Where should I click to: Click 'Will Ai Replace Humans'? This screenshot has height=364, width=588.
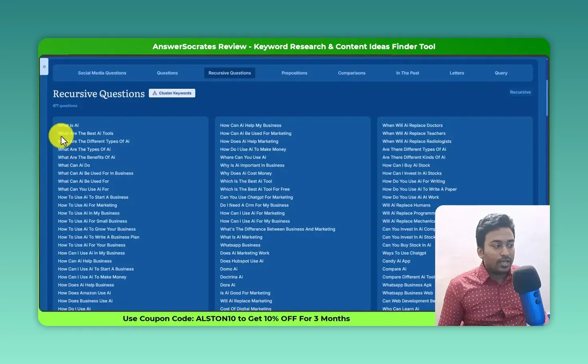[406, 206]
